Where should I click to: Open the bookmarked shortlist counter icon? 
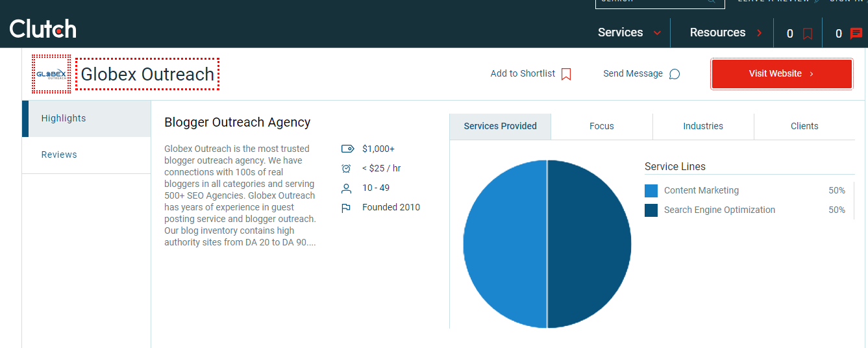[x=808, y=34]
